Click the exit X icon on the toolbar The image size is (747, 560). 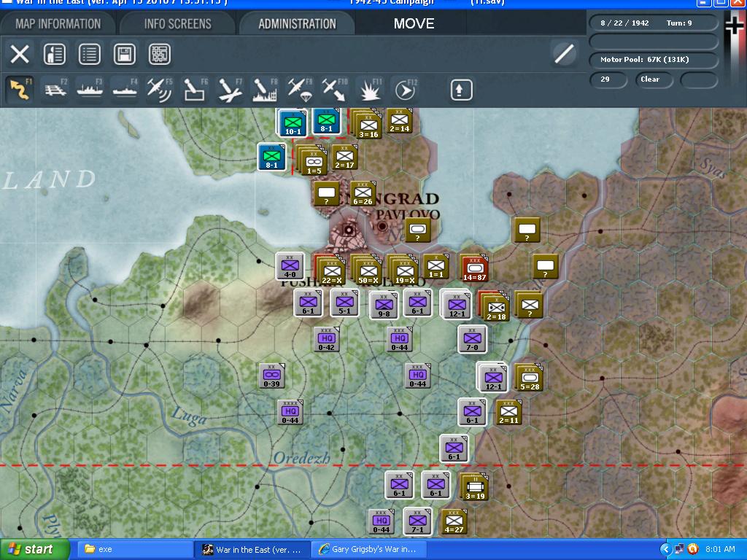pos(20,54)
